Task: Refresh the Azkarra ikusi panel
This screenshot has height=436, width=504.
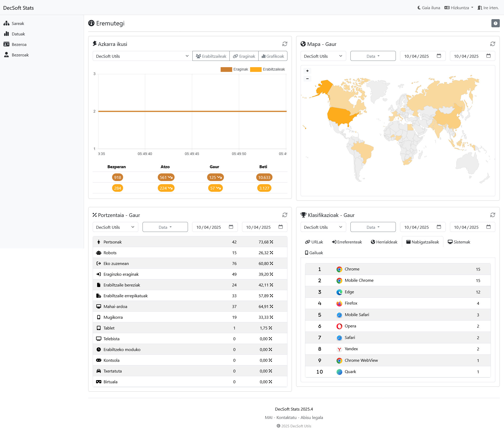Action: (x=285, y=44)
